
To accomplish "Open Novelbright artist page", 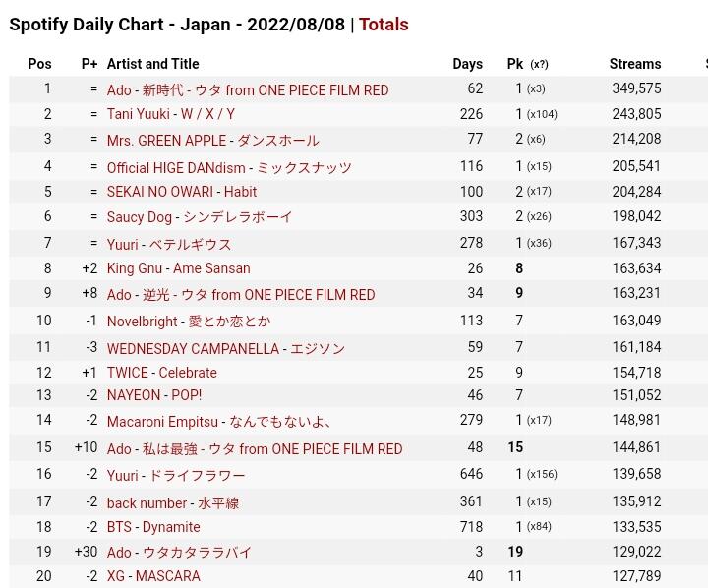I will [143, 322].
